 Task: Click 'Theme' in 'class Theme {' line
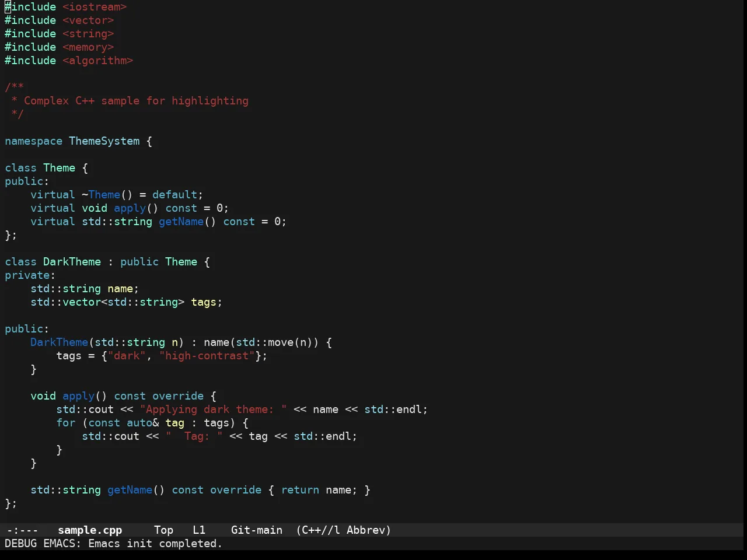[x=59, y=168]
